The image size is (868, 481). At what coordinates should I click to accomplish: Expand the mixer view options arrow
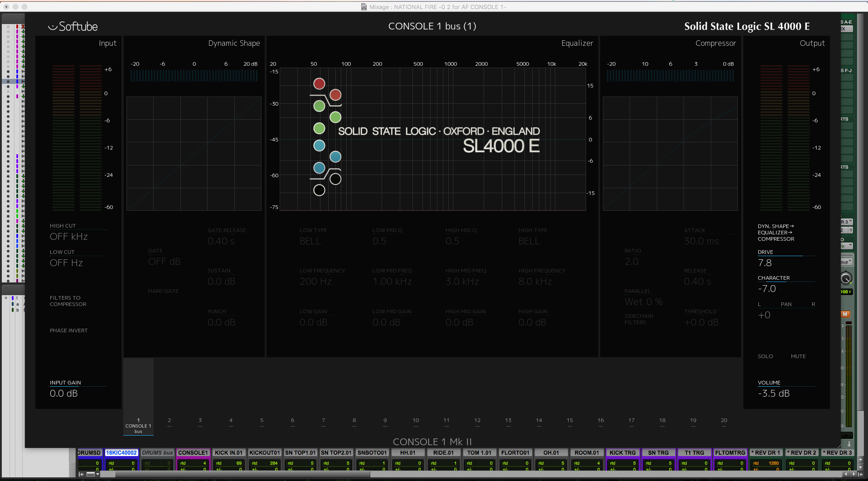(97, 474)
